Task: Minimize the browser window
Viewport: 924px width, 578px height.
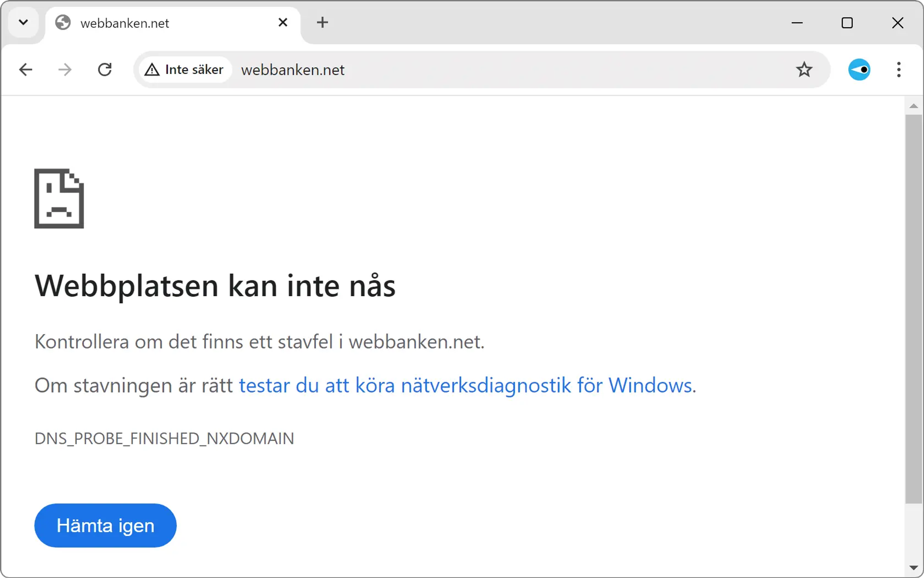Action: tap(797, 23)
